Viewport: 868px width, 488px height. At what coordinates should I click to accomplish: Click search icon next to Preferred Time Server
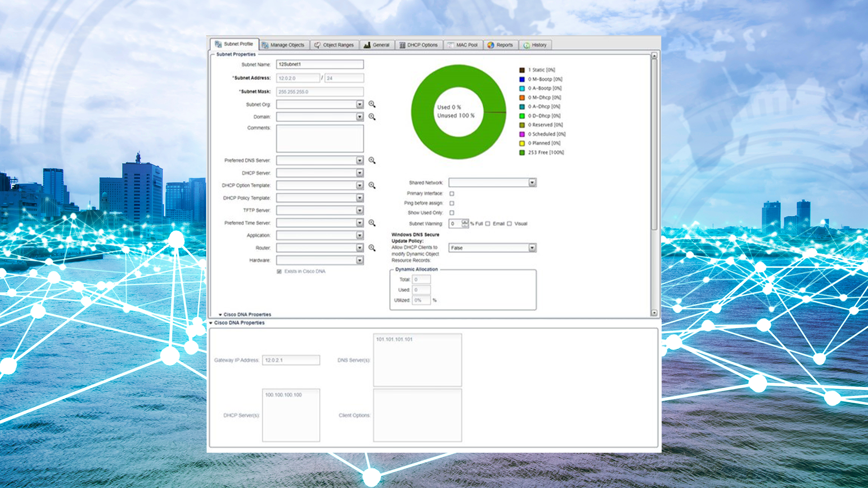(x=372, y=223)
